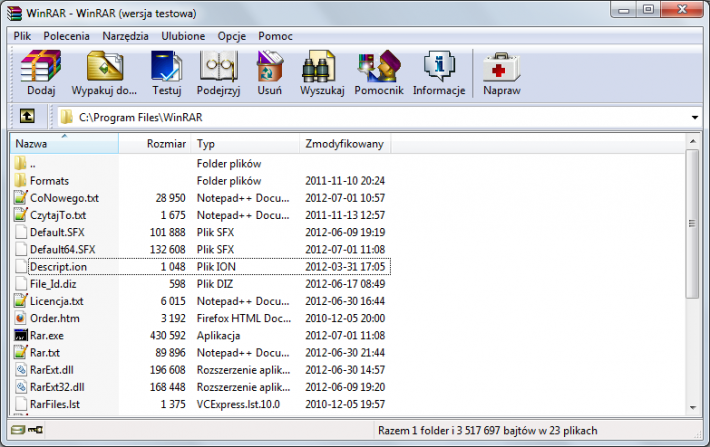Viewport: 710px width, 447px height.
Task: Run the Testuj archive test tool
Action: [167, 66]
